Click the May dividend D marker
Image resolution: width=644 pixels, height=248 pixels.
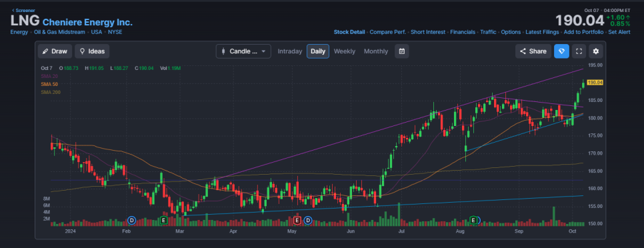307,221
